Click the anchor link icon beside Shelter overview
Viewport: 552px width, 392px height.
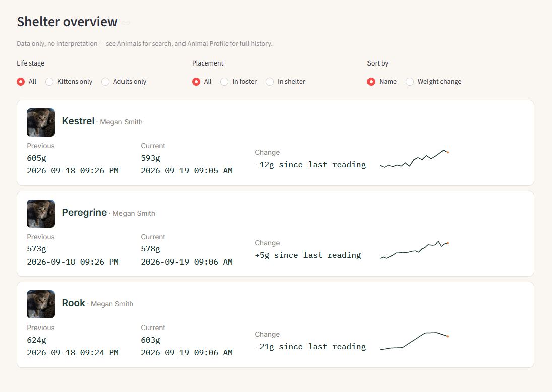[126, 23]
